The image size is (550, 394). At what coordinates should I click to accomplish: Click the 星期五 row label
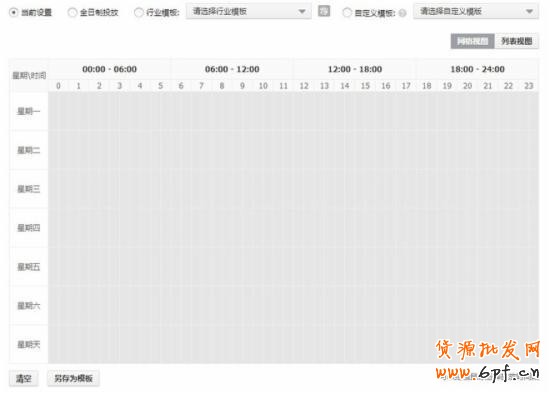click(29, 267)
